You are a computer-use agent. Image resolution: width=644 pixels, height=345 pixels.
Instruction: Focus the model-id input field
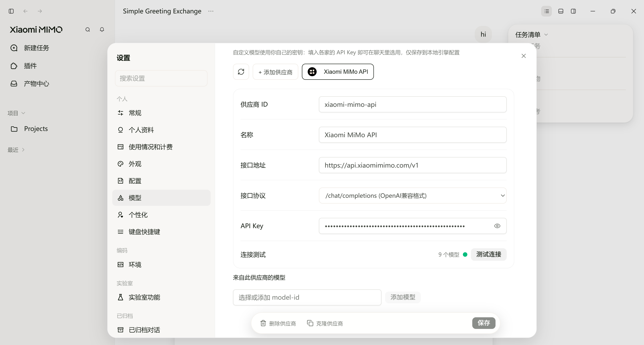[x=307, y=297]
